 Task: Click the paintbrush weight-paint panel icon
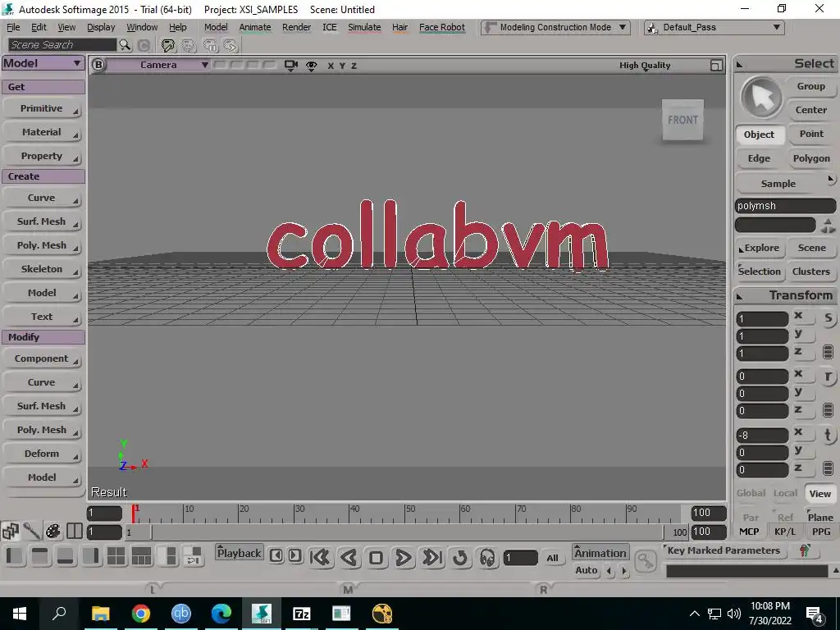click(x=32, y=531)
